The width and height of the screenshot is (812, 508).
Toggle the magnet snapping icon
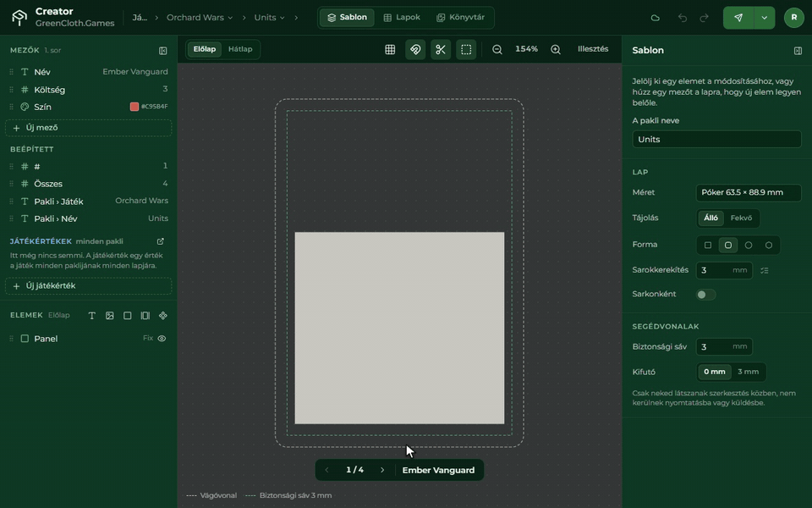415,49
